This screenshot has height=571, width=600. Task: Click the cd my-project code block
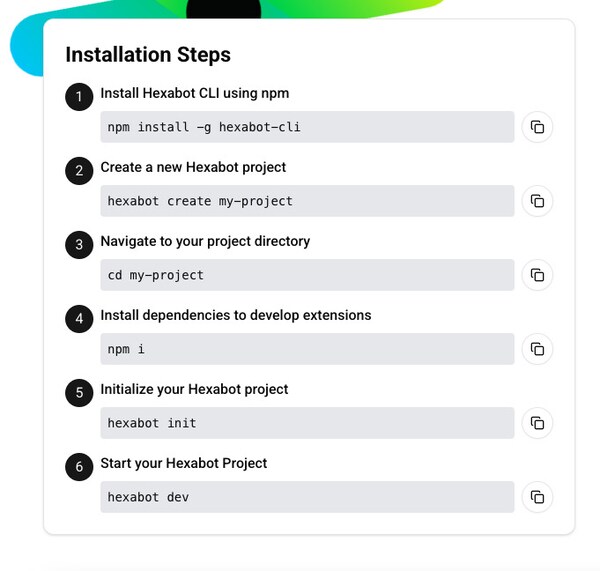click(307, 275)
